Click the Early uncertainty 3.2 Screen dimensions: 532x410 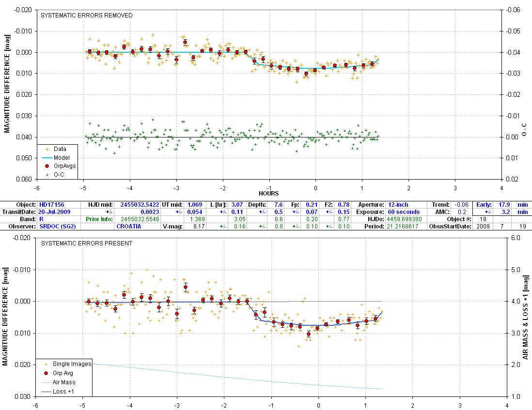[x=506, y=212]
